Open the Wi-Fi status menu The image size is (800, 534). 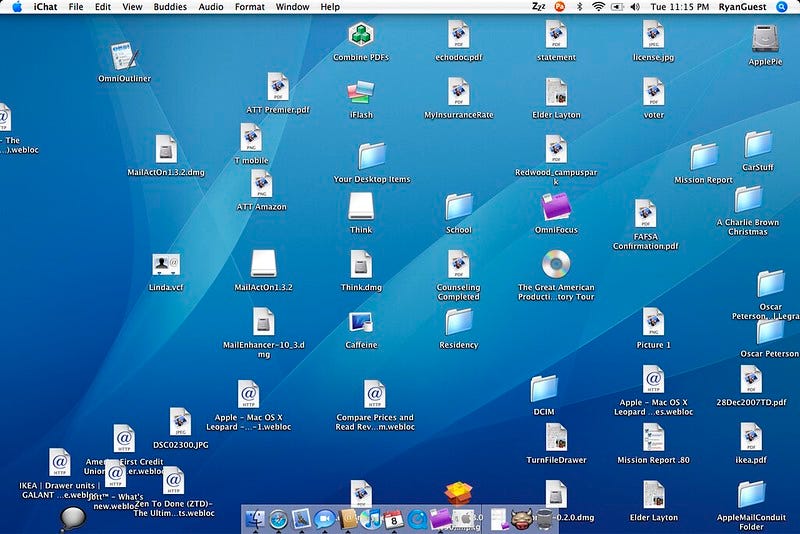598,7
